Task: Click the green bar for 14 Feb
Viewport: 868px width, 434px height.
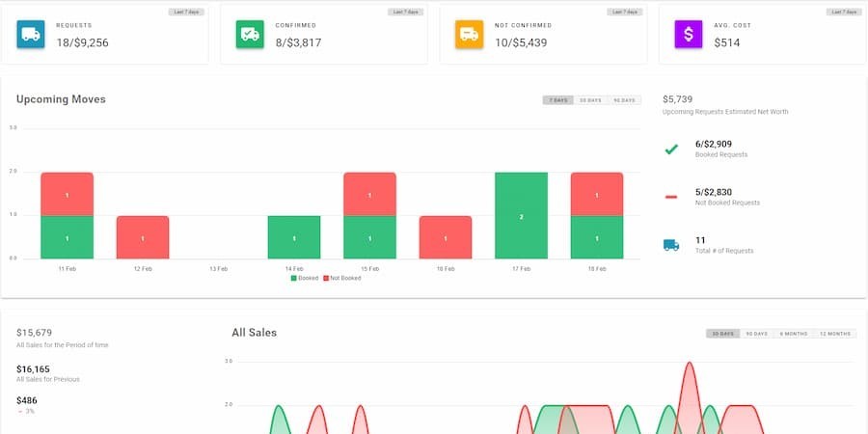Action: tap(294, 237)
